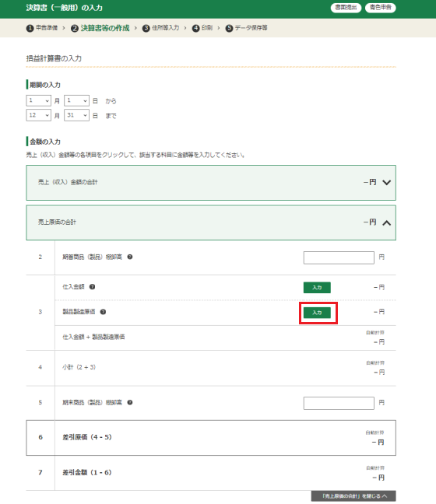Click help icon beside 期末商品(製品)棚卸高

coord(130,402)
